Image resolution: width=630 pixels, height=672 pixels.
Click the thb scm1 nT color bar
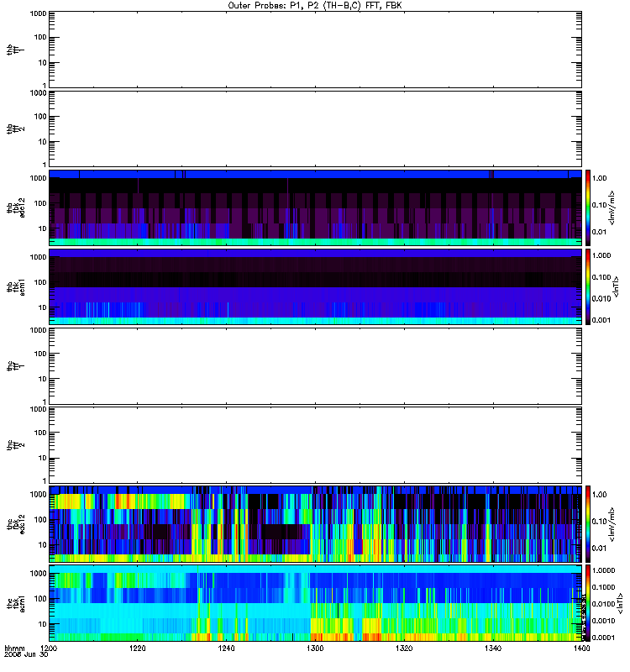(588, 286)
